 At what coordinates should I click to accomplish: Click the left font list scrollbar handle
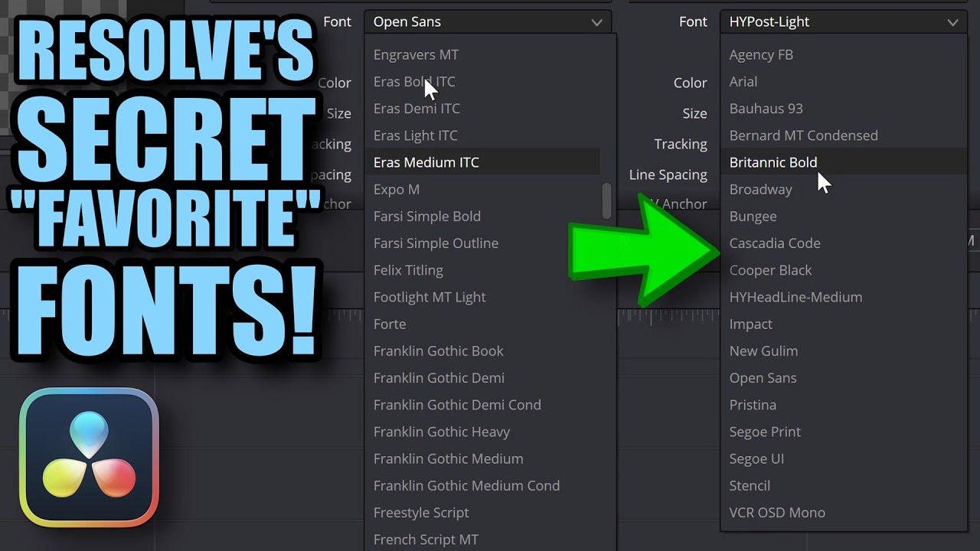click(607, 201)
